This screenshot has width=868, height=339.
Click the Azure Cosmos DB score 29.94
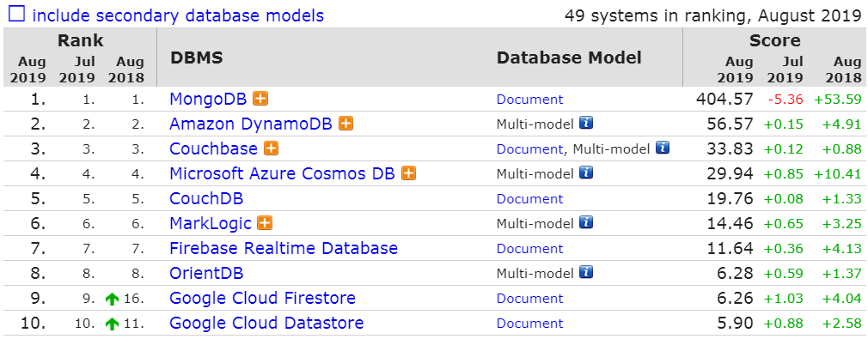[x=730, y=173]
